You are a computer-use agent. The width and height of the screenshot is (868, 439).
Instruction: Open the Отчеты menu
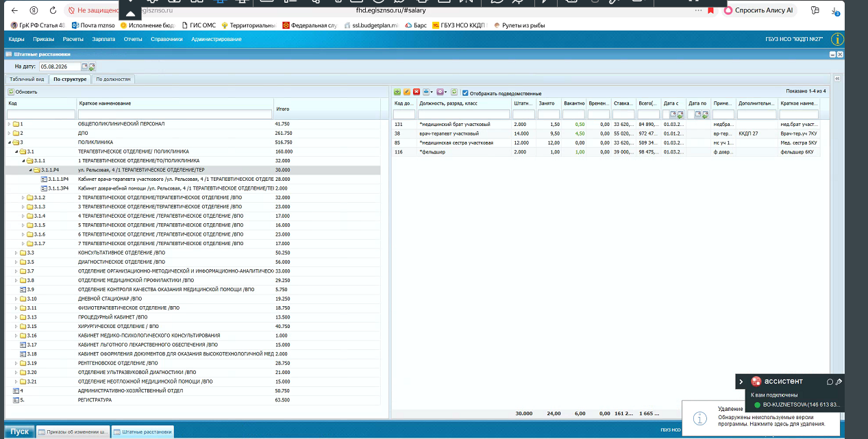133,39
